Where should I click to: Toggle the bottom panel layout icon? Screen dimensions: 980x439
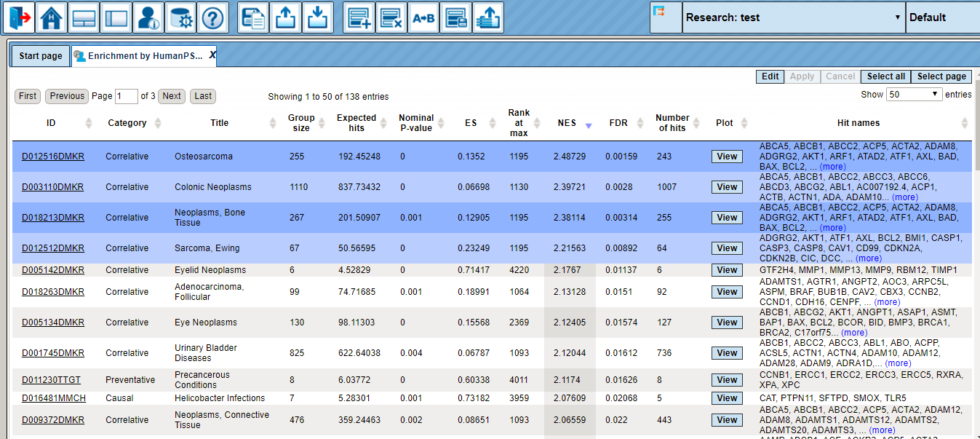(84, 17)
